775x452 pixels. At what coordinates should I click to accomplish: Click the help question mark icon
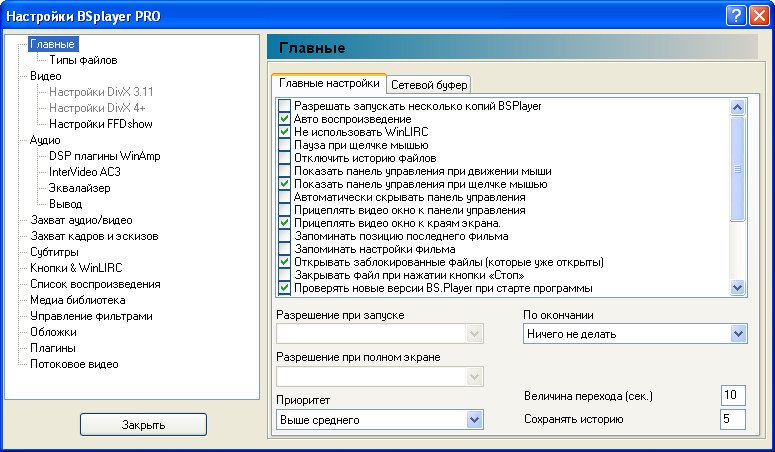click(x=735, y=14)
